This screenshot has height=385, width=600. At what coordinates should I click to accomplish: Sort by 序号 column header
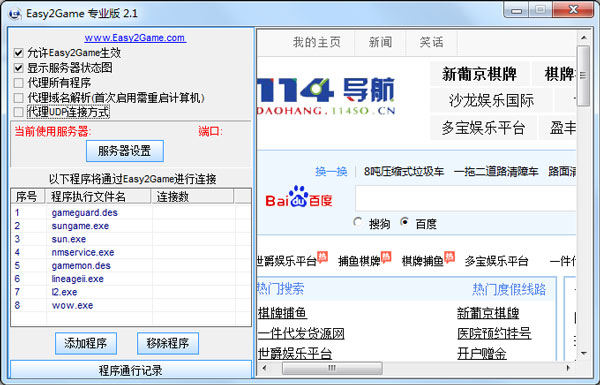point(28,196)
